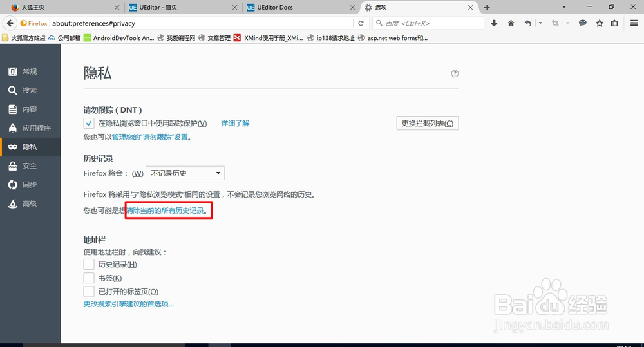Open the 文章管理 bookmark
The height and width of the screenshot is (347, 644).
(214, 38)
